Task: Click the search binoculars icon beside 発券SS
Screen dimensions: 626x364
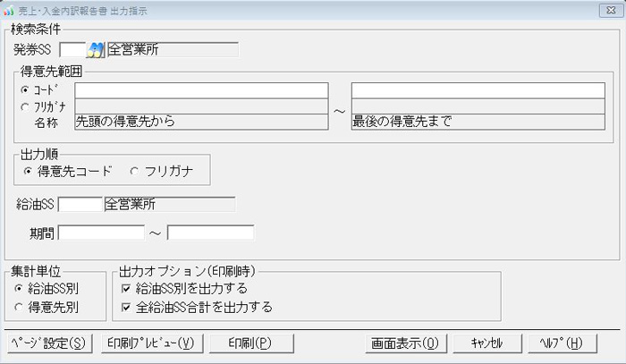Action: click(96, 49)
